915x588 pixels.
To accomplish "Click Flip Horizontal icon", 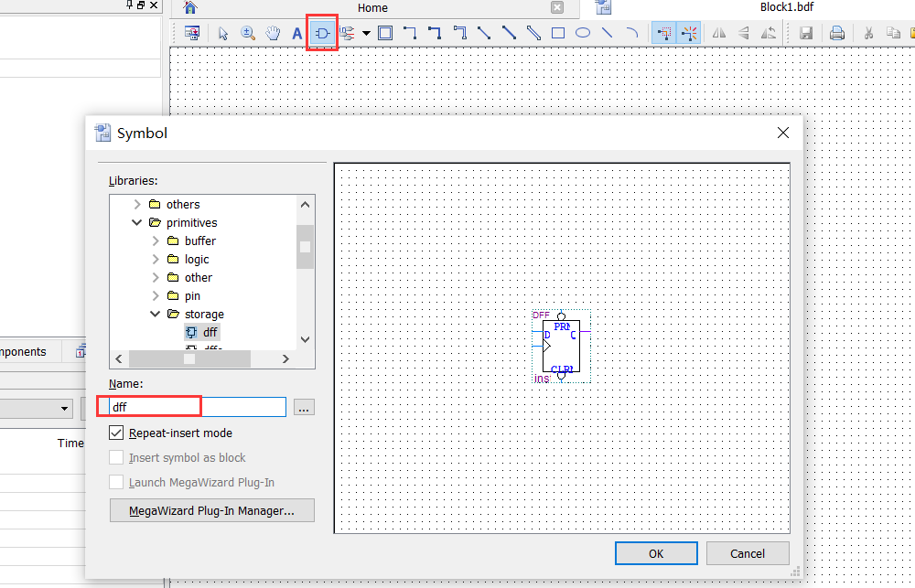I will (x=719, y=33).
